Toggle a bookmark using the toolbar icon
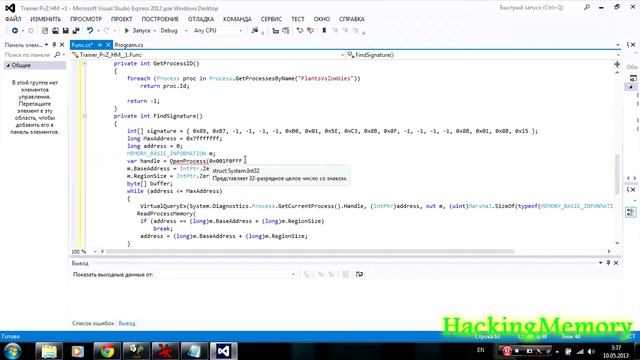The height and width of the screenshot is (360, 640). (324, 31)
